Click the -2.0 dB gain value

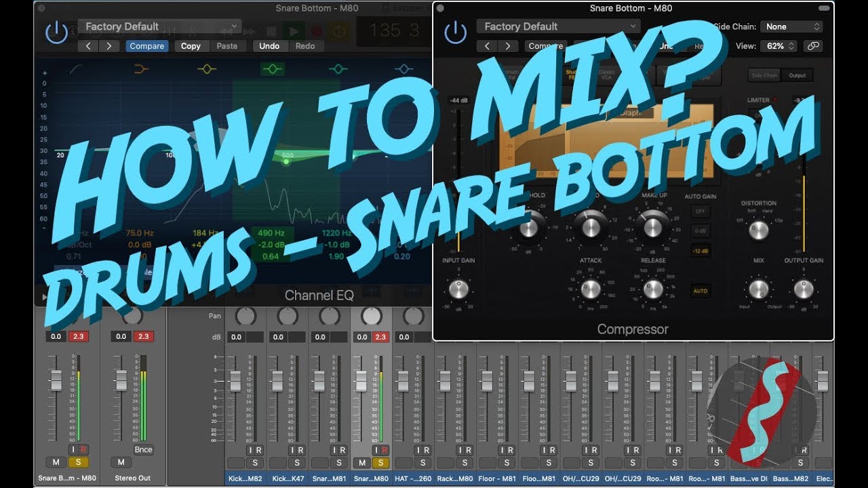271,245
